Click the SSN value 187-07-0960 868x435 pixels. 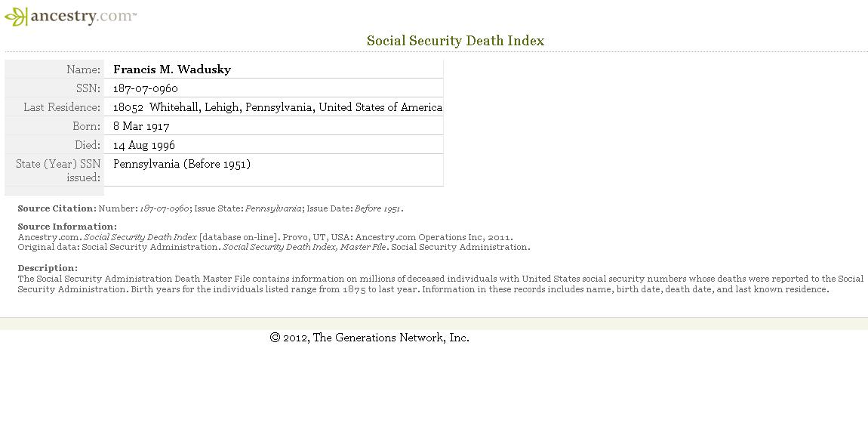point(146,88)
